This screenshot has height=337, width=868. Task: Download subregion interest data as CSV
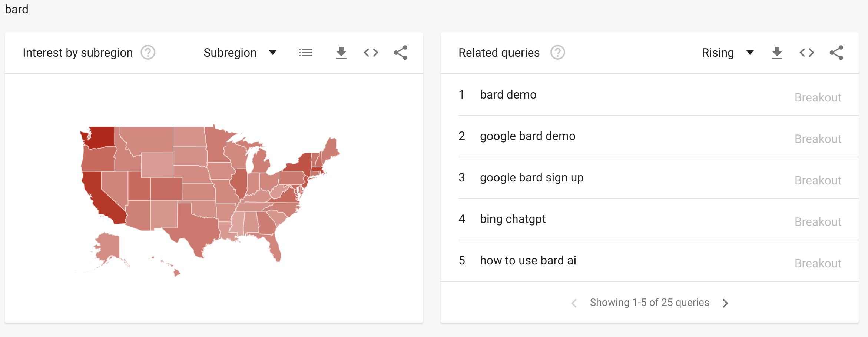tap(341, 53)
